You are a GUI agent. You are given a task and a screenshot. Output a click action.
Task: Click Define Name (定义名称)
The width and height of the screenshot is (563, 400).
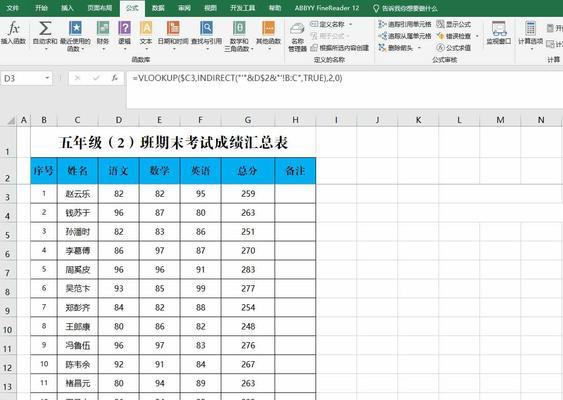(x=327, y=24)
